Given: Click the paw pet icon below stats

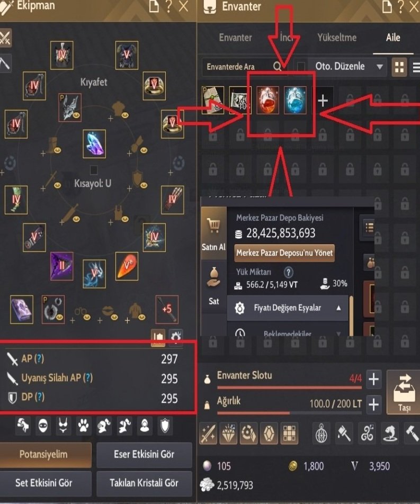Looking at the screenshot, I should (x=84, y=426).
